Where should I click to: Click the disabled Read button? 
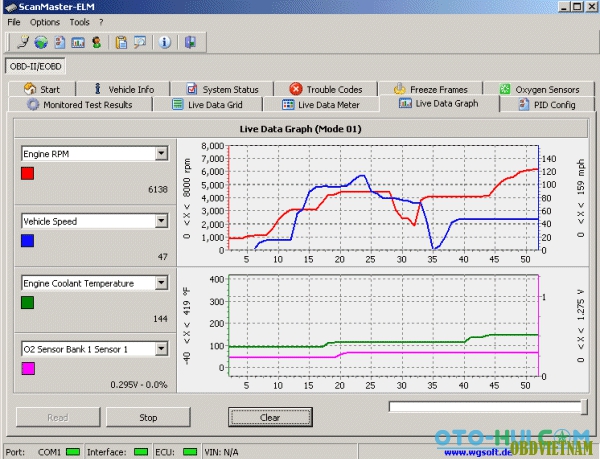[x=58, y=417]
